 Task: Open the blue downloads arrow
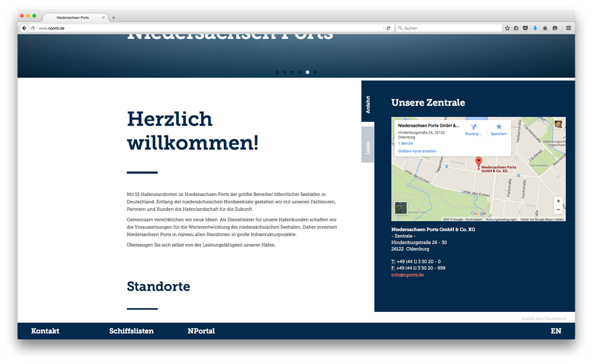(535, 28)
